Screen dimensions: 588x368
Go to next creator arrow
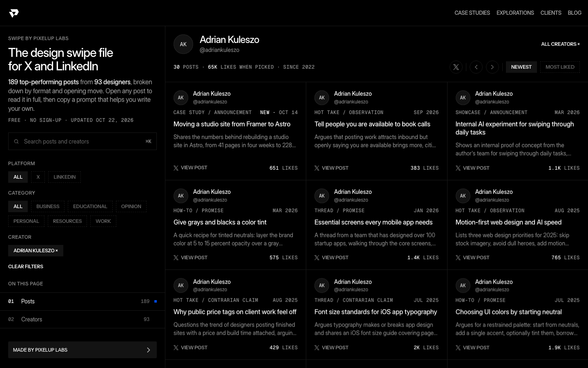pyautogui.click(x=492, y=67)
